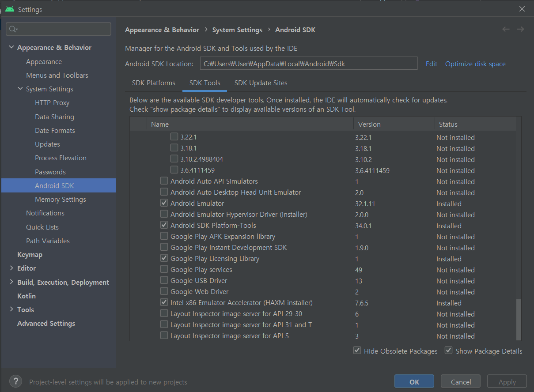This screenshot has height=392, width=534.
Task: Expand the Tools section
Action: click(x=11, y=309)
